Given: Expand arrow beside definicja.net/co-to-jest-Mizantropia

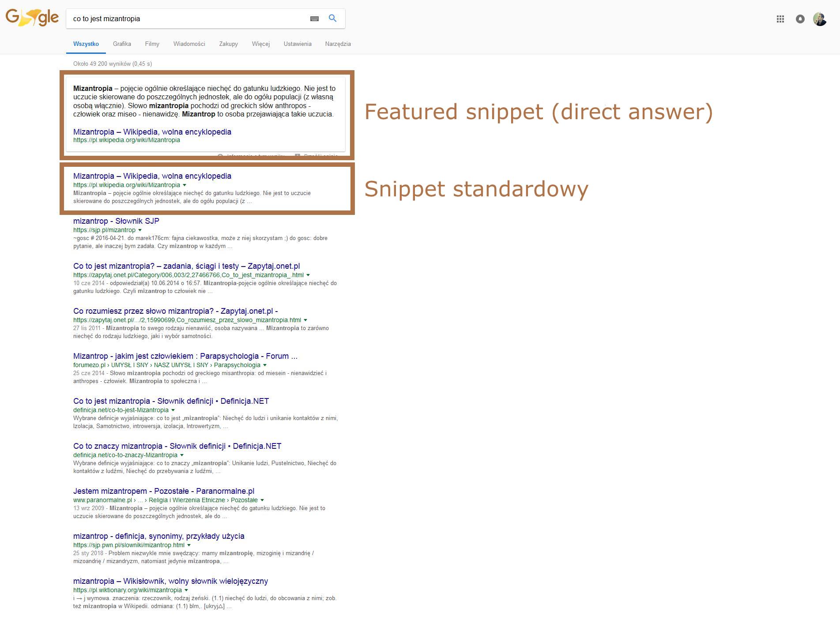Looking at the screenshot, I should point(173,410).
